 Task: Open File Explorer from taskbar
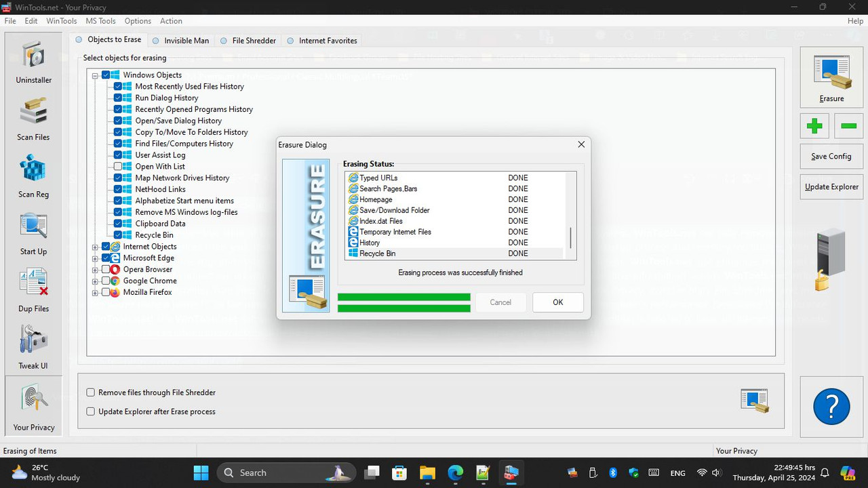[427, 472]
